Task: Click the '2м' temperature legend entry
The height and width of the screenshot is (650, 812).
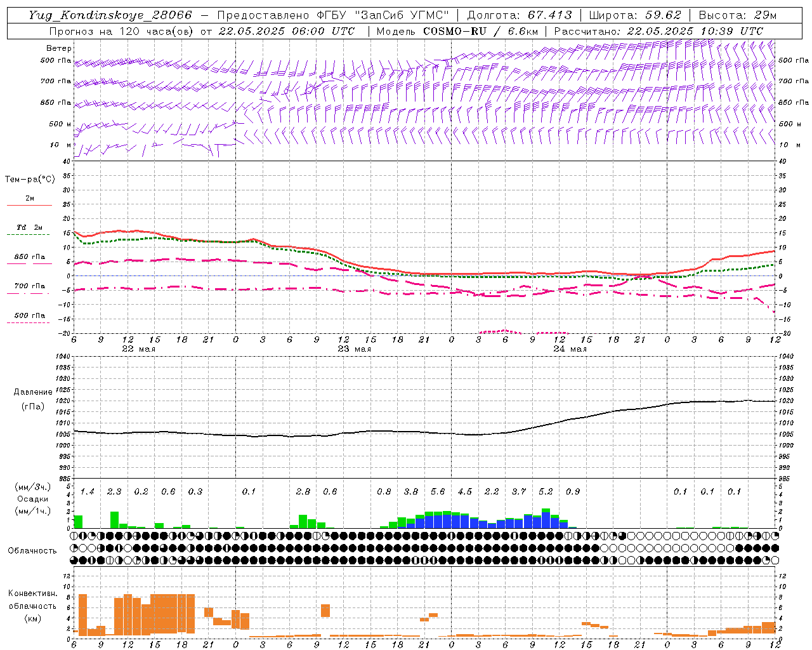Action: (30, 199)
